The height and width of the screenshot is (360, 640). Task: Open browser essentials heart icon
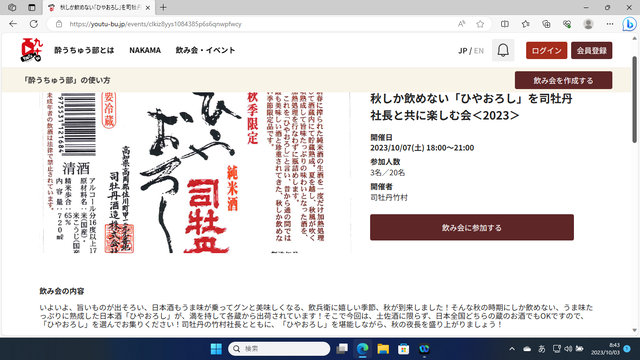click(x=567, y=24)
